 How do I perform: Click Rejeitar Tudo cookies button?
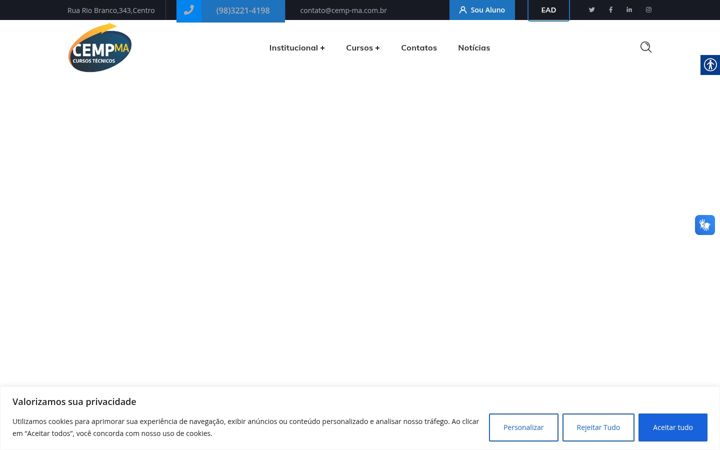coord(598,428)
